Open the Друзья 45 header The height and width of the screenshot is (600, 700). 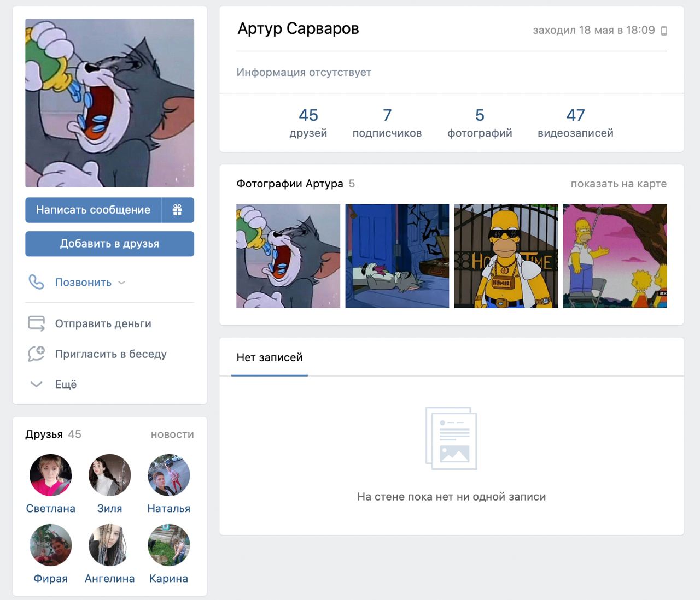pyautogui.click(x=53, y=434)
